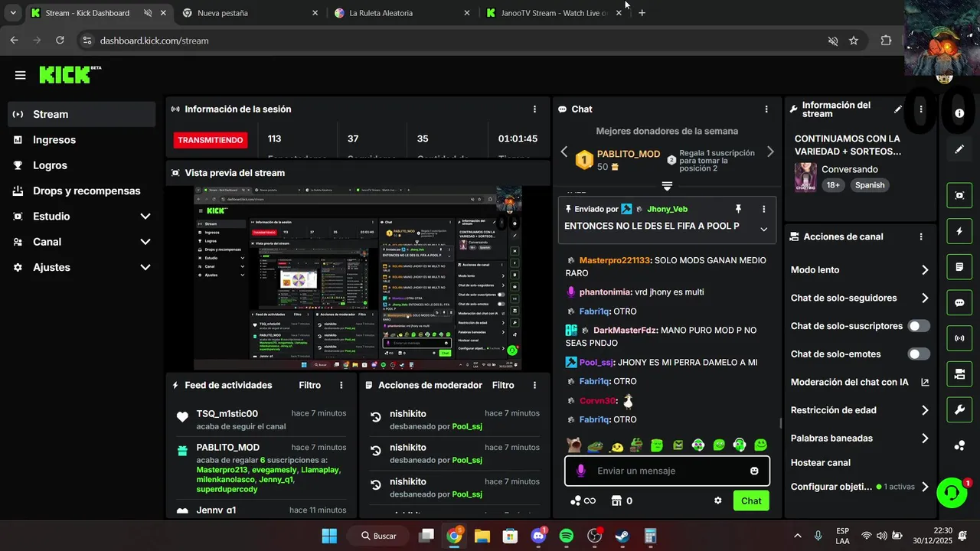Click the stream preview thumbnail

click(358, 278)
